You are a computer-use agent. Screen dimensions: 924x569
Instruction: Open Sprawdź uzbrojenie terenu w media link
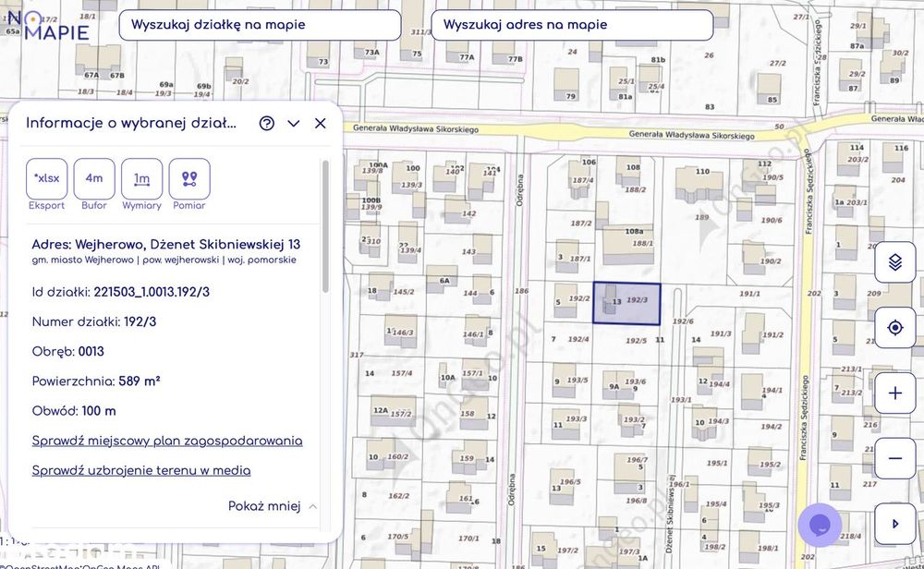pyautogui.click(x=141, y=471)
